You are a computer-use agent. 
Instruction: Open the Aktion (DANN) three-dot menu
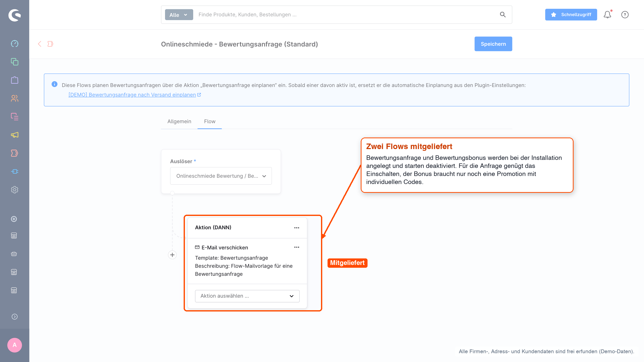[x=297, y=228]
